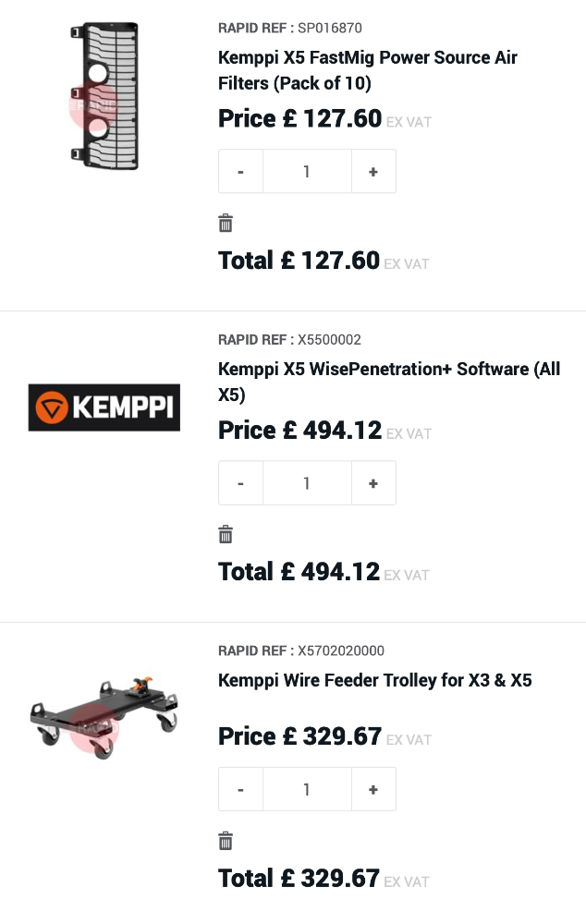Click the Kemppi logo thumbnail
This screenshot has width=586, height=924.
[104, 407]
